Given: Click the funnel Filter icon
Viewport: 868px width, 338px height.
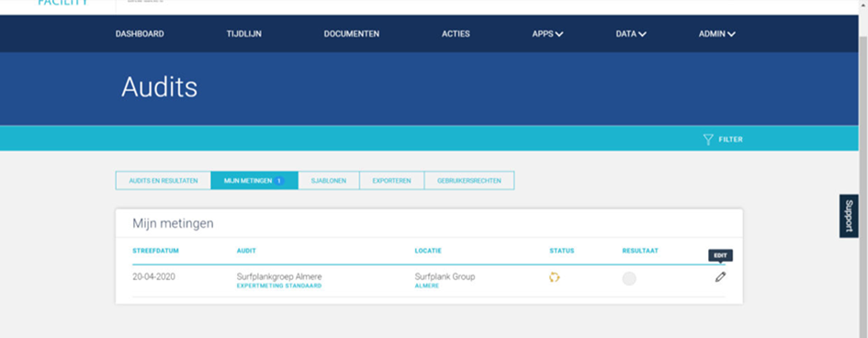Looking at the screenshot, I should click(708, 140).
